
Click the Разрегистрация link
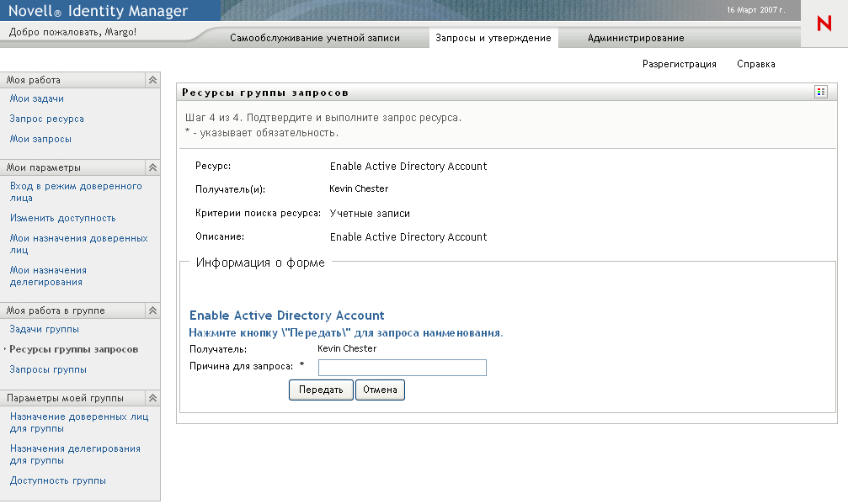click(x=679, y=64)
